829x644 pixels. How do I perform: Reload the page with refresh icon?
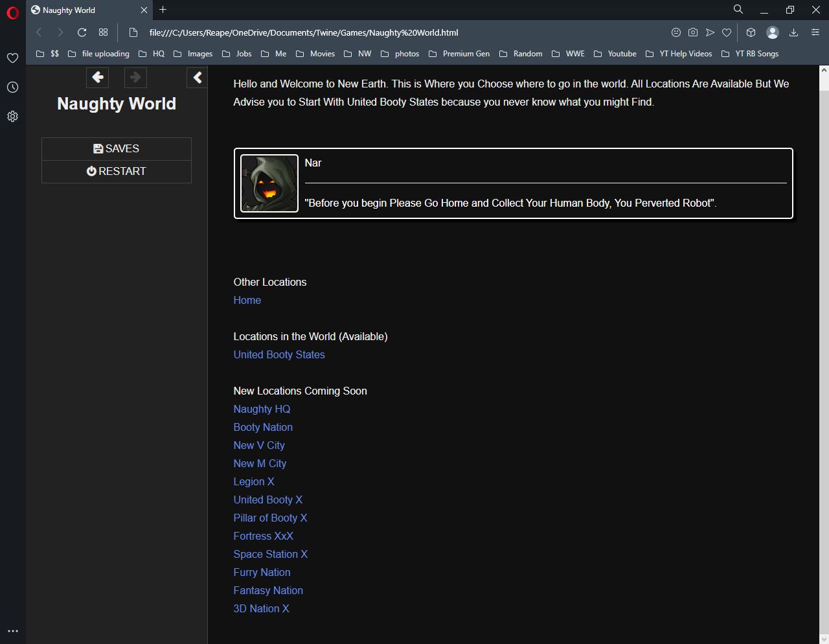[x=82, y=32]
